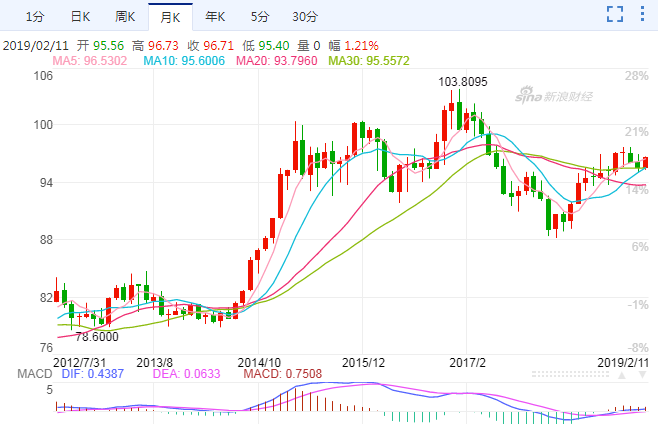Open the three-dot more options menu

[x=642, y=14]
